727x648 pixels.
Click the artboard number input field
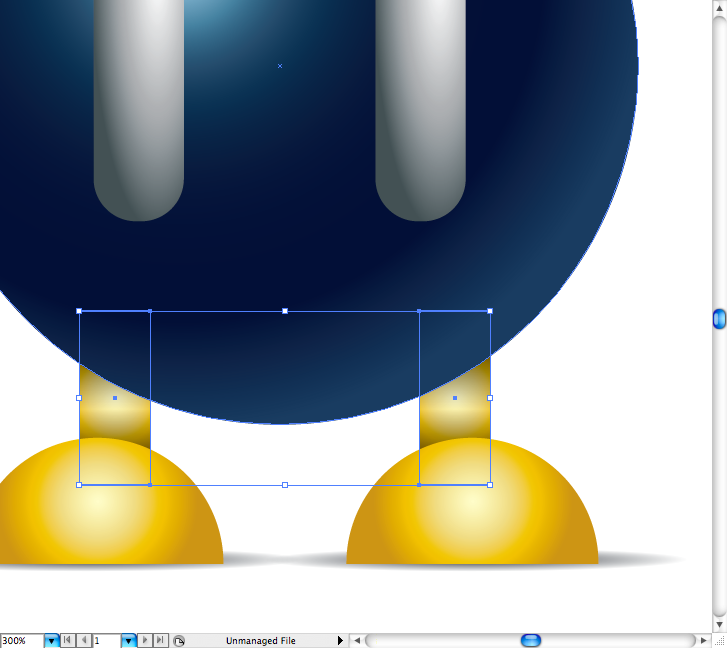(106, 640)
